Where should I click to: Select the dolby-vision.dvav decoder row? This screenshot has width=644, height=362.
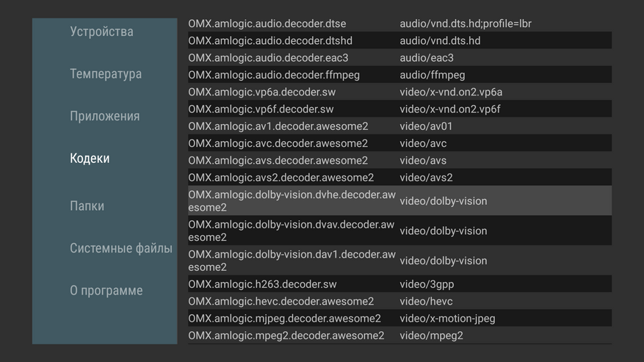pyautogui.click(x=399, y=231)
